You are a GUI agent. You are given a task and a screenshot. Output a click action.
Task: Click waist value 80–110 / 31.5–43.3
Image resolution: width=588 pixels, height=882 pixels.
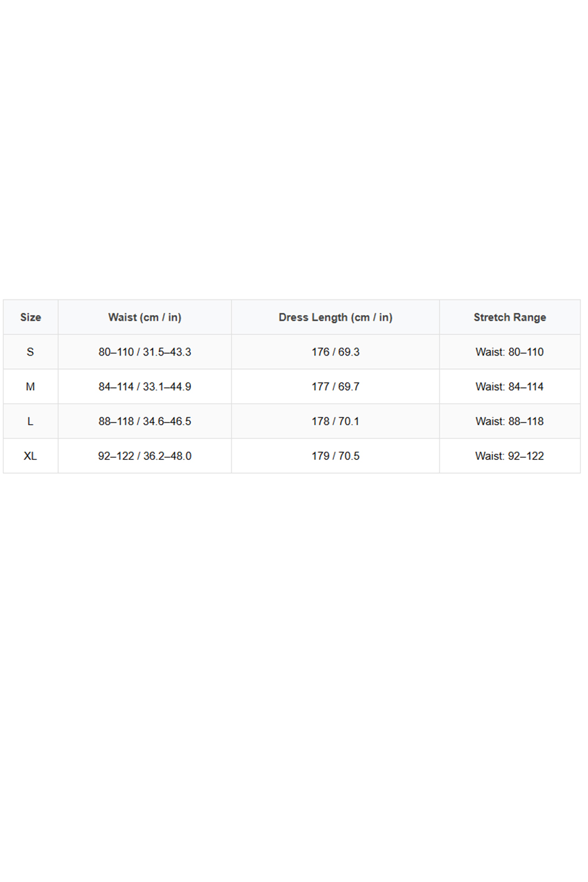(x=145, y=352)
